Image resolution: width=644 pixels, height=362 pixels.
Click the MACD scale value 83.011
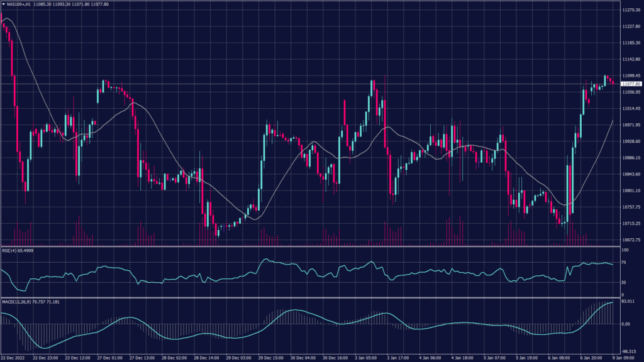[628, 302]
